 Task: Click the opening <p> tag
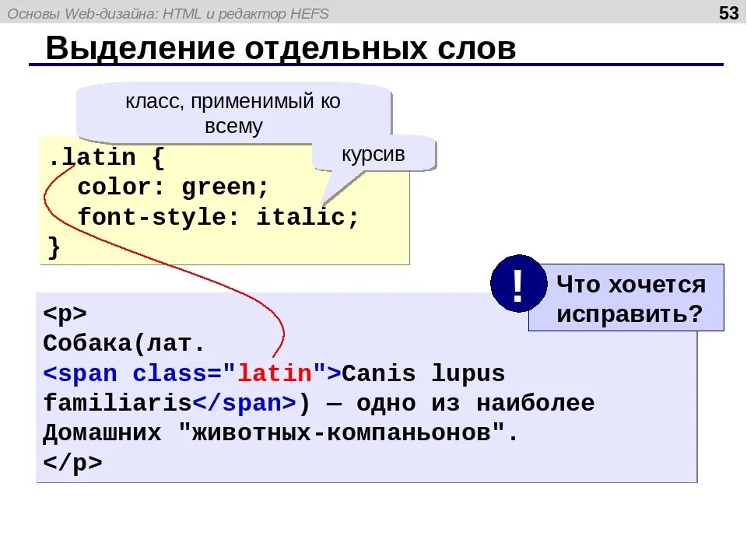pos(65,313)
